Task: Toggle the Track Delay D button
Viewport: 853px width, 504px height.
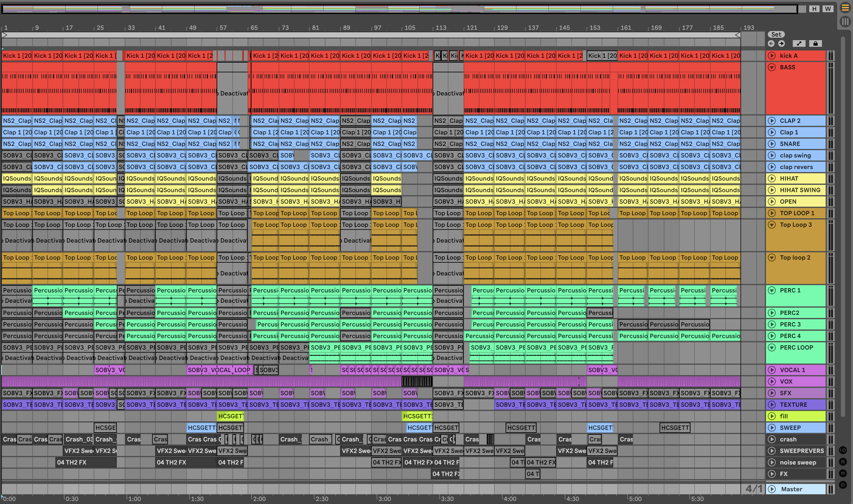Action: pos(843,485)
